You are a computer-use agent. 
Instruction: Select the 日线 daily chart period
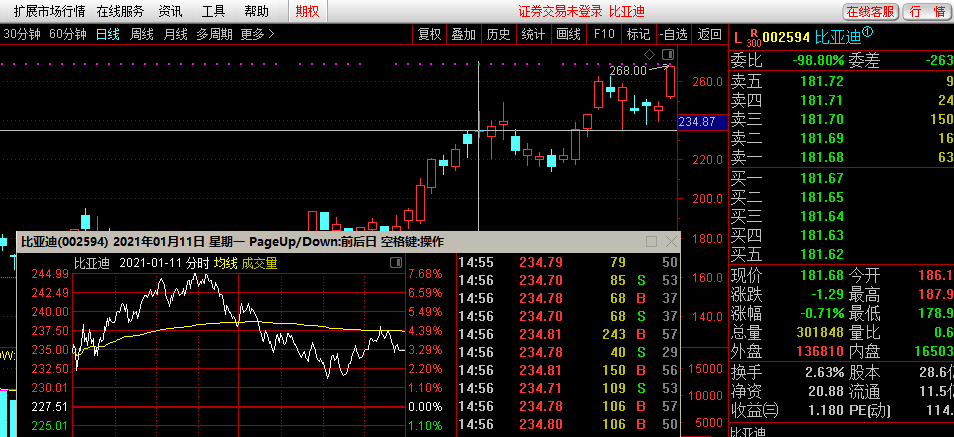pyautogui.click(x=108, y=34)
